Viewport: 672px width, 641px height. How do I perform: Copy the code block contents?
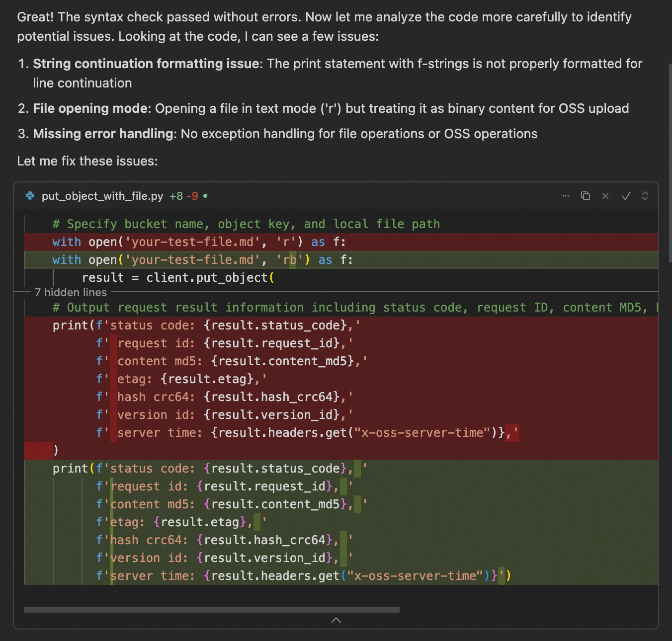coord(586,196)
